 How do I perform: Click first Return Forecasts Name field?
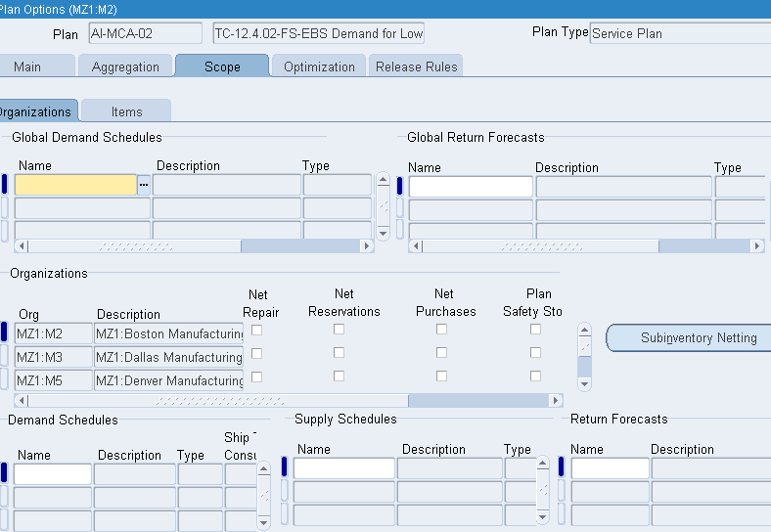point(611,468)
